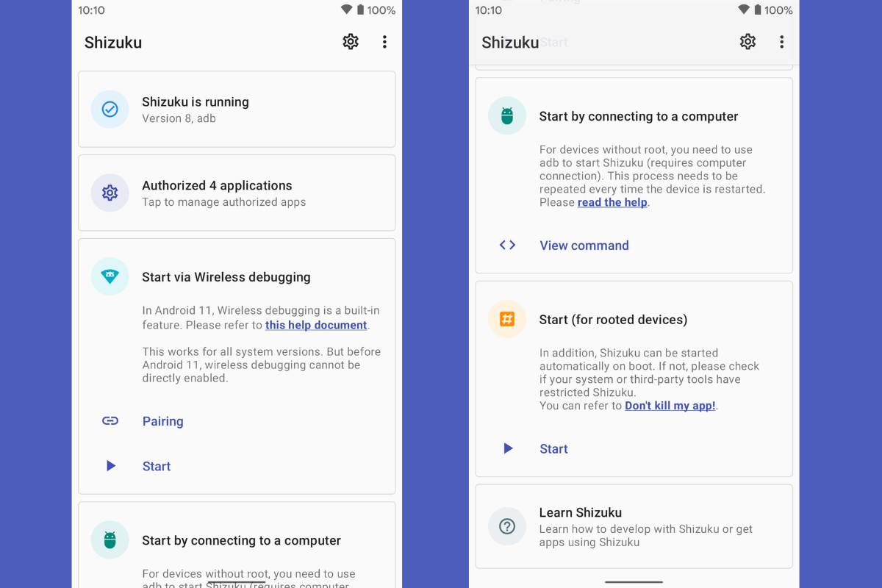The width and height of the screenshot is (882, 588).
Task: Click the orange root hashtag icon
Action: point(506,319)
